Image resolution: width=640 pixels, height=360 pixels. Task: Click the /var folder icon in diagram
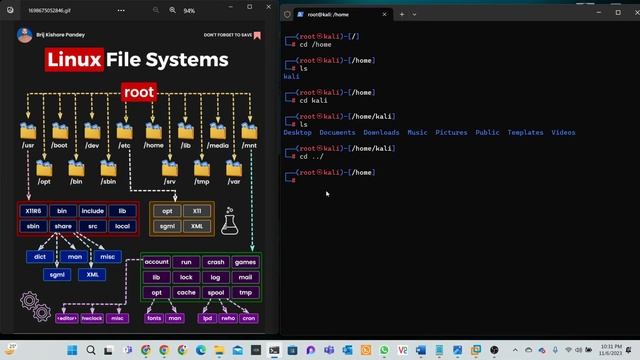[234, 168]
